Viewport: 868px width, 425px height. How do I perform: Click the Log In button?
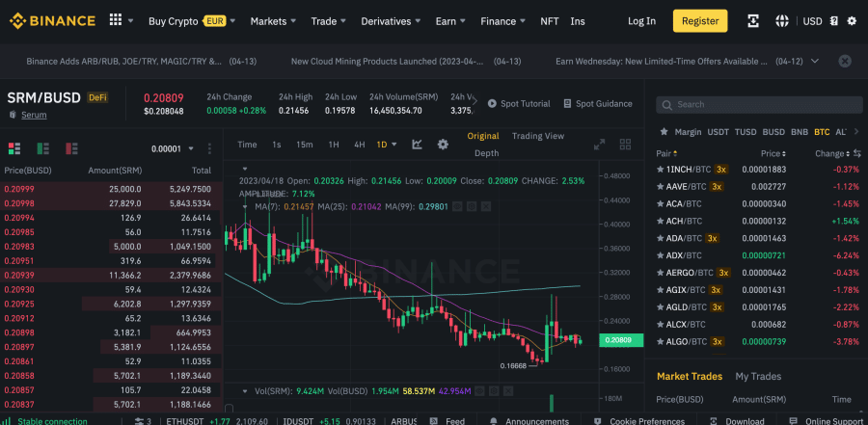pos(641,21)
